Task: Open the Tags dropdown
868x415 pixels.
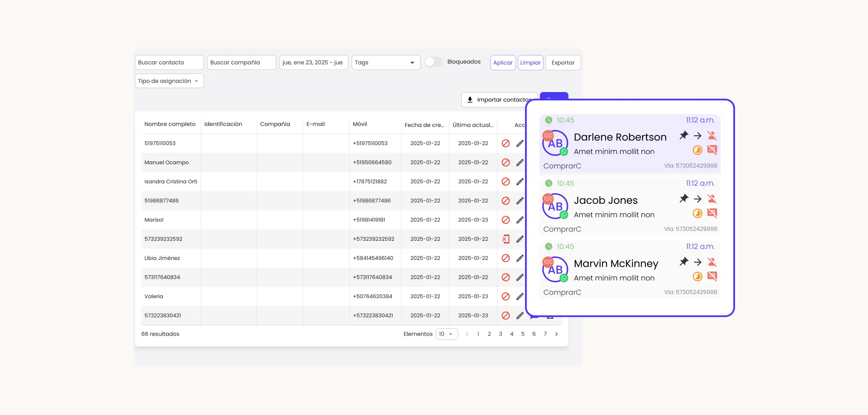Action: coord(386,63)
